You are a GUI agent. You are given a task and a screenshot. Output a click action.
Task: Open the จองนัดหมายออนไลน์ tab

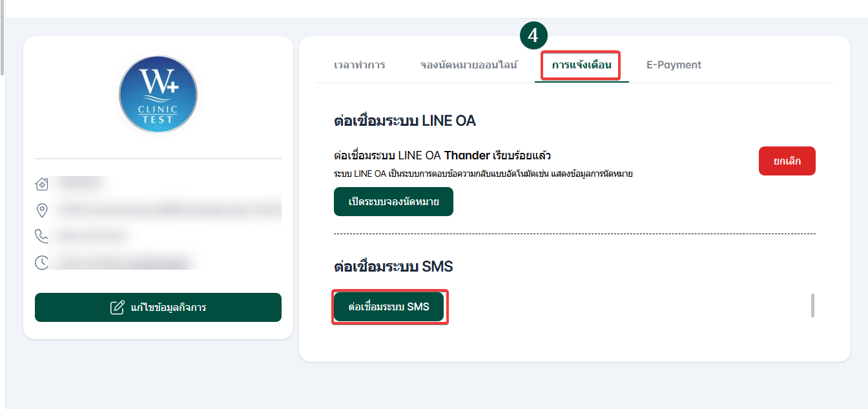tap(469, 65)
